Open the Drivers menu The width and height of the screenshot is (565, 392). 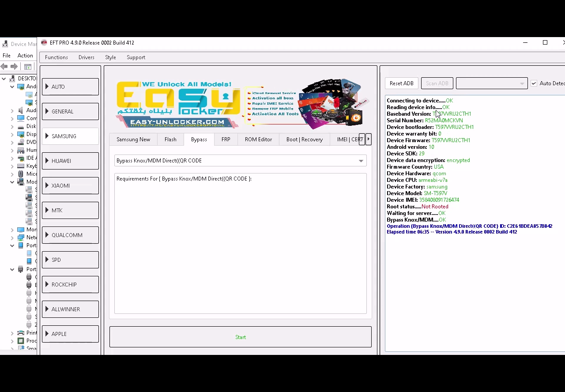87,57
